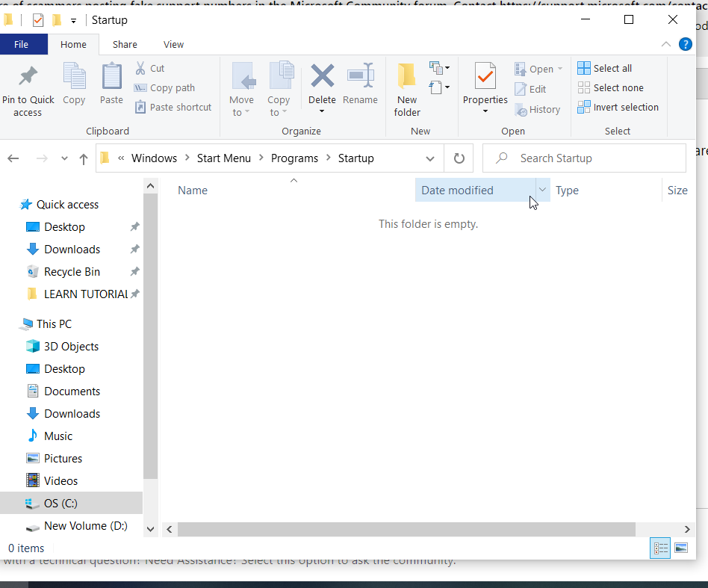Screen dimensions: 708x588
Task: Click Windows in the breadcrumb path
Action: pyautogui.click(x=154, y=158)
